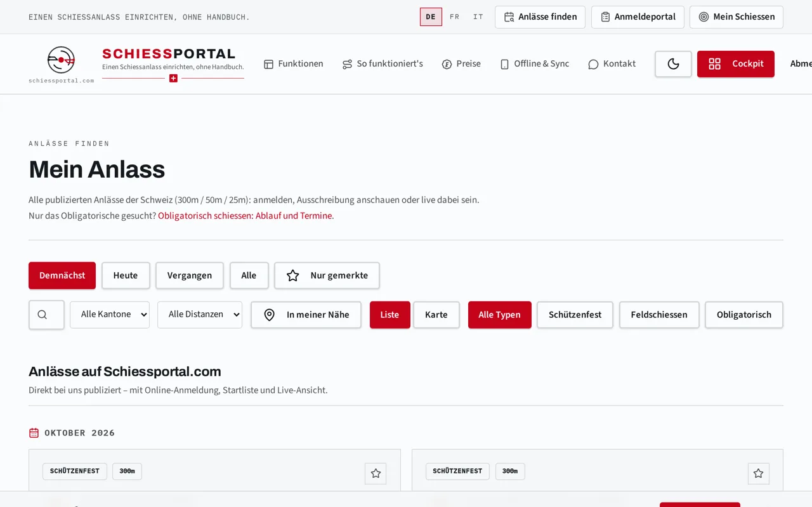The image size is (812, 507).
Task: Click the Schützenfest tag on first card
Action: [x=75, y=471]
